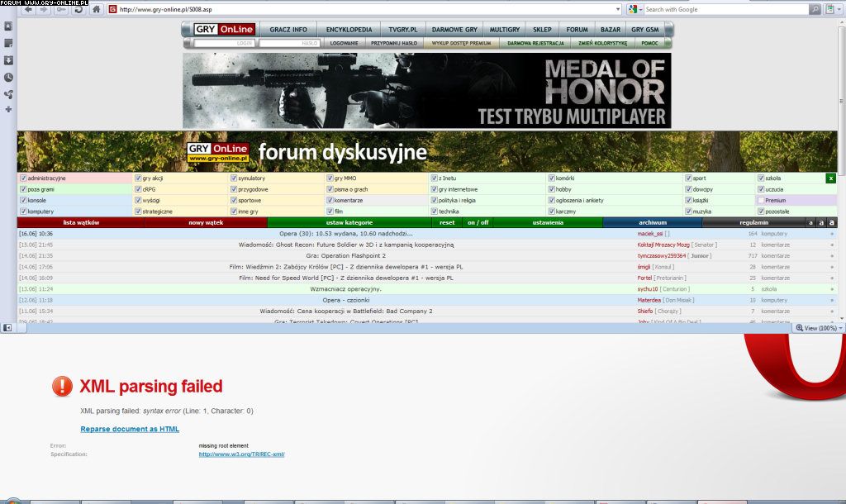Screen dimensions: 846x504
Task: Add a panel with the plus icon
Action: [8, 110]
